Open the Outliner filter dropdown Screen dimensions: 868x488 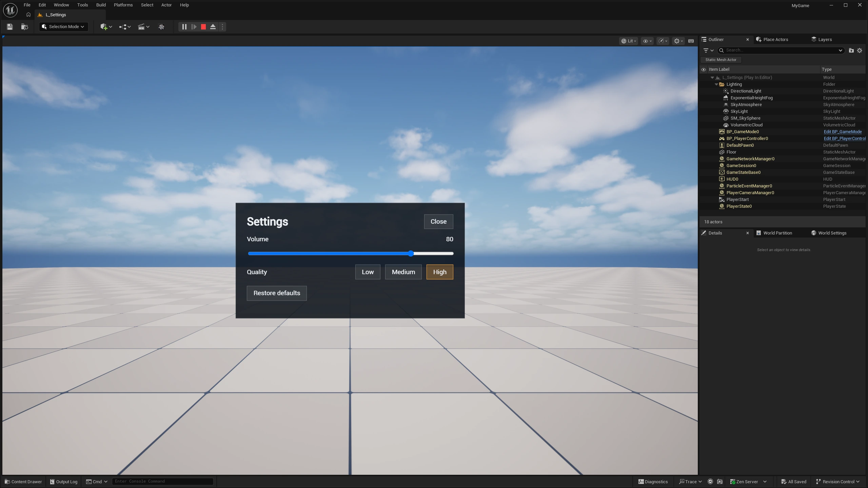[x=708, y=50]
